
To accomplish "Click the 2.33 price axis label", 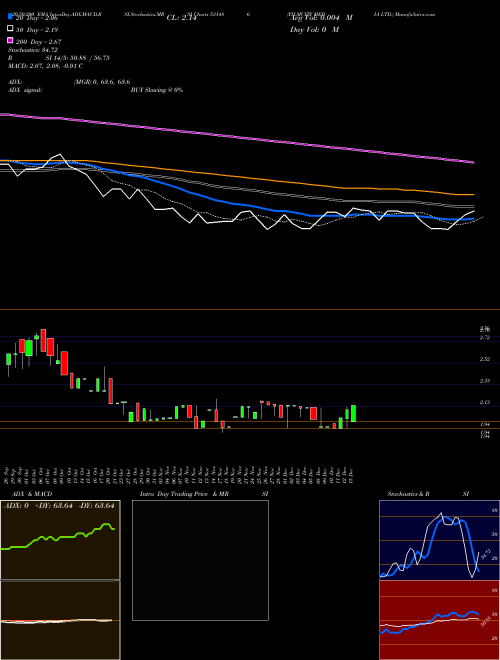I will (484, 381).
